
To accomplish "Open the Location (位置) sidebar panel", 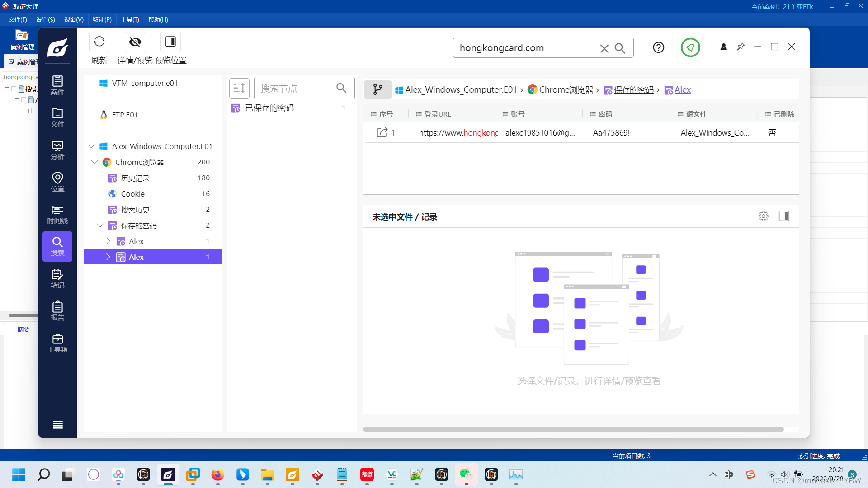I will [57, 182].
